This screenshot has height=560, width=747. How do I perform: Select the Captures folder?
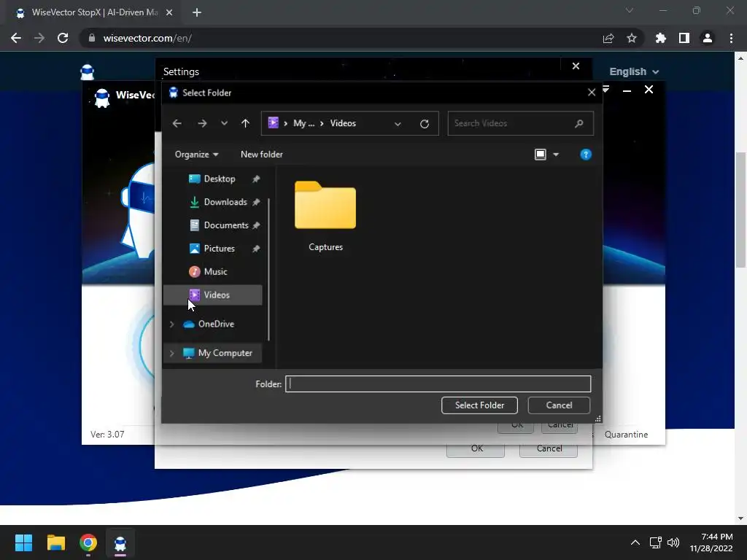click(325, 217)
